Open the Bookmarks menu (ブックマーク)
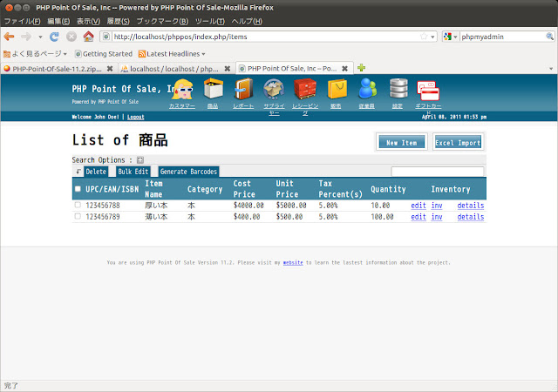558x392 pixels. tap(162, 21)
